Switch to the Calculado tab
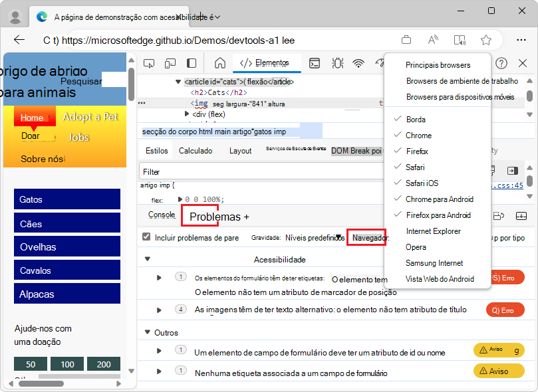 [196, 150]
